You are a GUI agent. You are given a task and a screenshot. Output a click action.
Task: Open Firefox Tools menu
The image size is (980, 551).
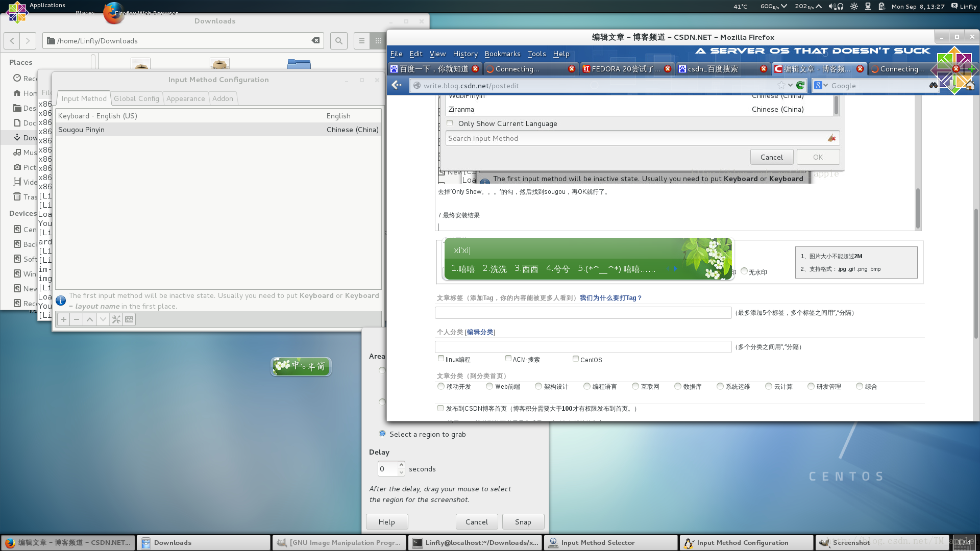coord(536,54)
